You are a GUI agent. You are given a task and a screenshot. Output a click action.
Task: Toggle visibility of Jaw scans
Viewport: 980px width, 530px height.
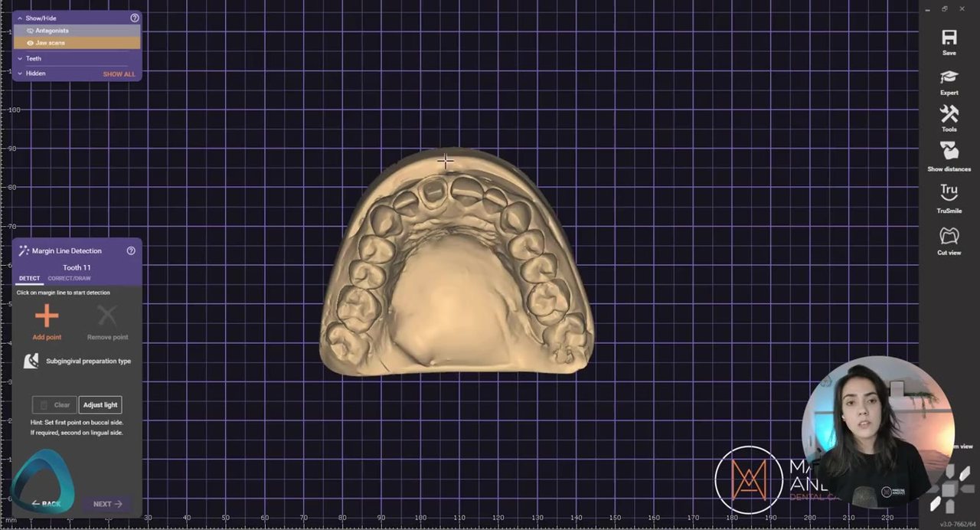[x=31, y=43]
